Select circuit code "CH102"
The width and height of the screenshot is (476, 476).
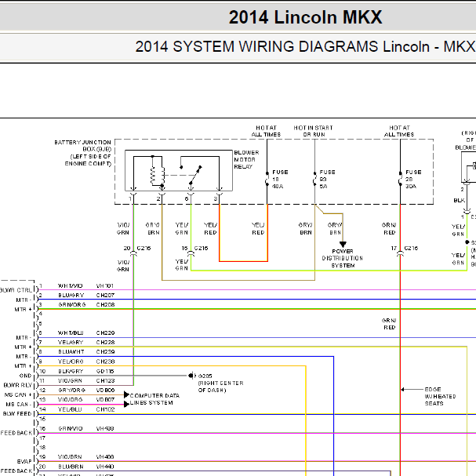(105, 409)
